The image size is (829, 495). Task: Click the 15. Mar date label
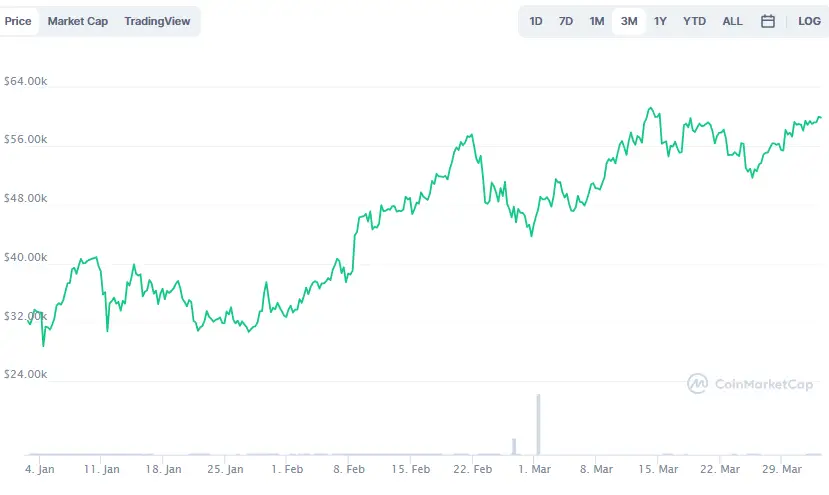tap(658, 469)
